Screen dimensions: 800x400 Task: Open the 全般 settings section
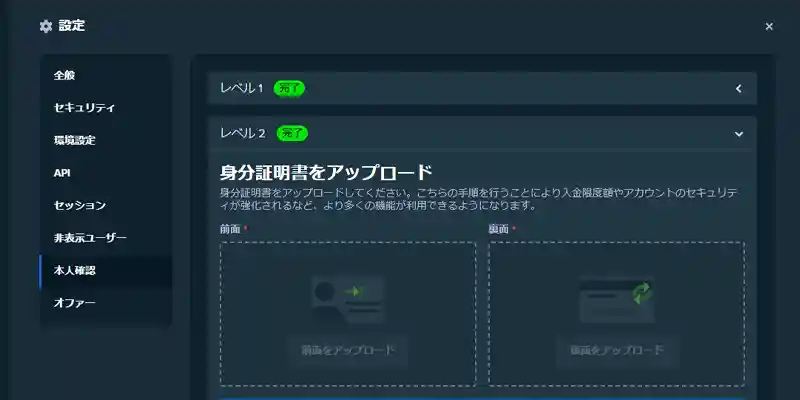pyautogui.click(x=65, y=75)
